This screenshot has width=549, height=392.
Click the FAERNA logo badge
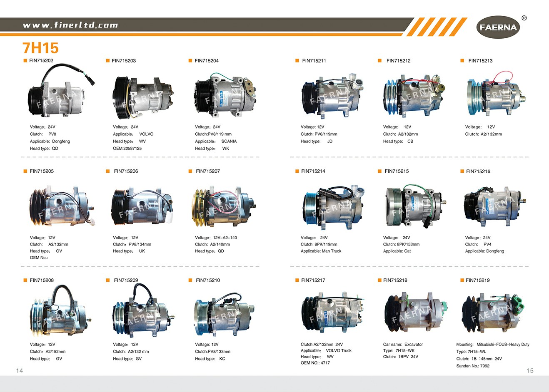click(497, 27)
